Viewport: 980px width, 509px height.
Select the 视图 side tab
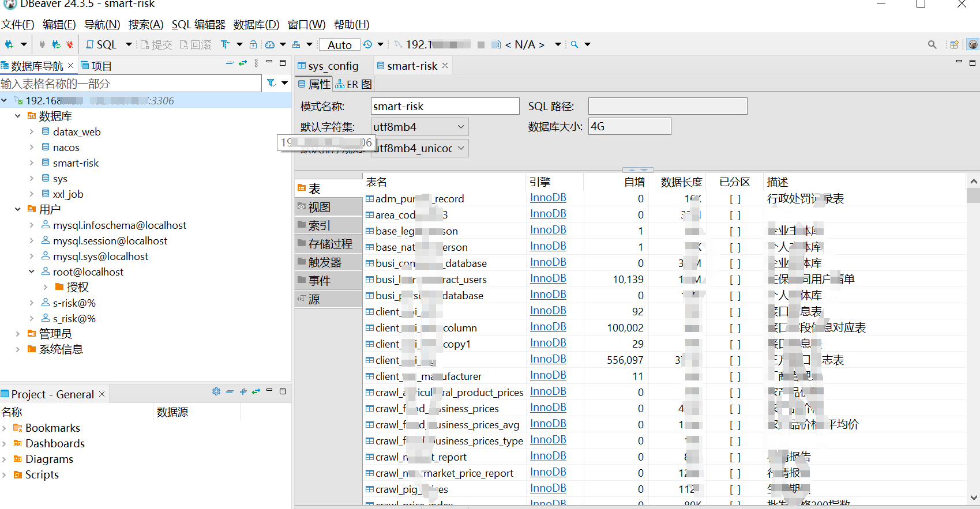(x=328, y=207)
